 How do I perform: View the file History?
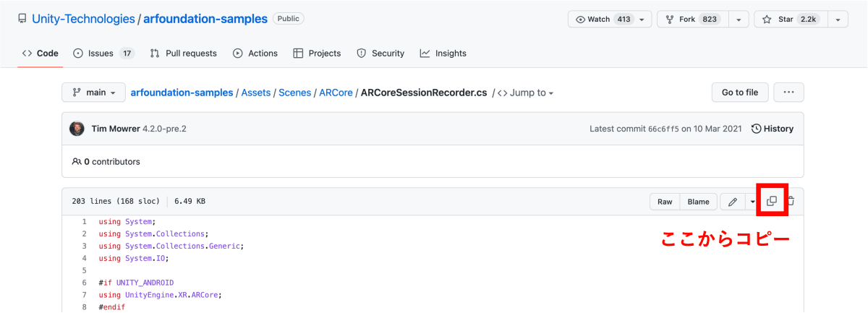click(x=772, y=129)
